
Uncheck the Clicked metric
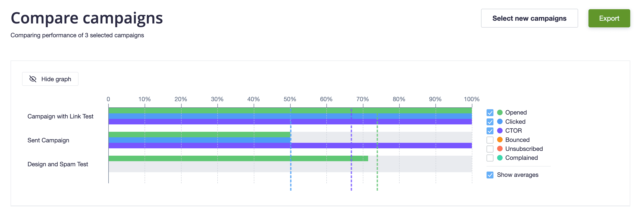click(490, 121)
